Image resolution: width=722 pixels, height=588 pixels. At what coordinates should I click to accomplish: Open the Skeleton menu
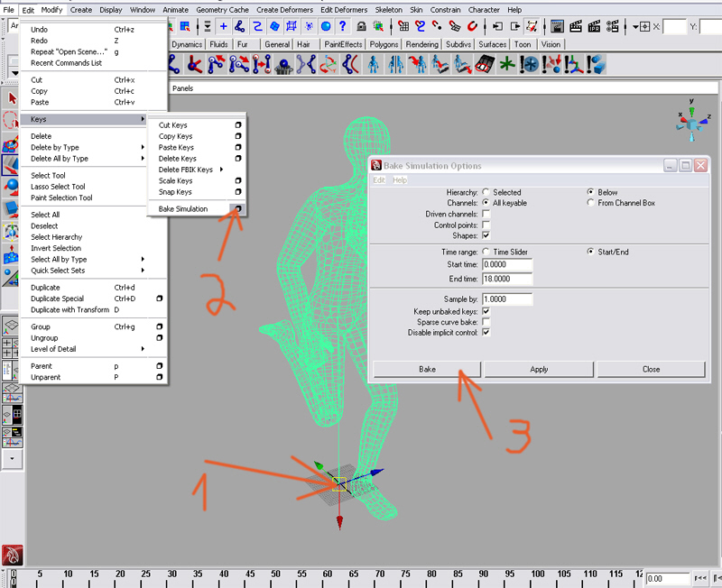(389, 10)
